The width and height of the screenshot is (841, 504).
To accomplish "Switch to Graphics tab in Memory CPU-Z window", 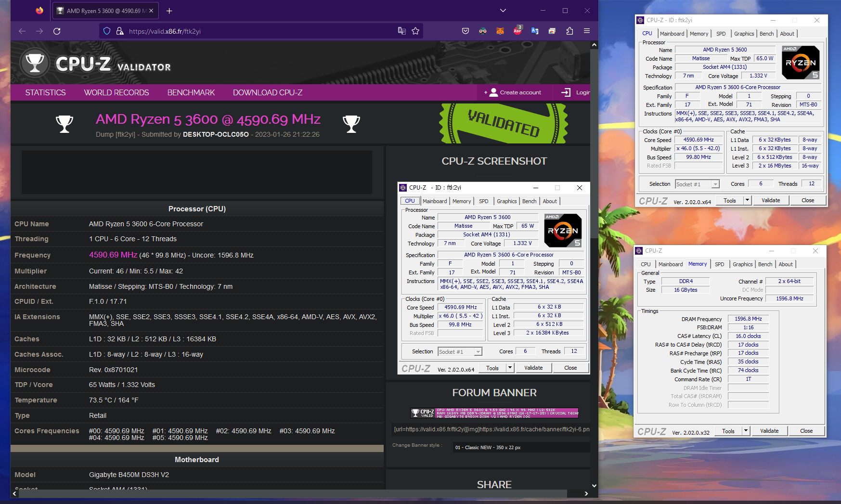I will click(742, 264).
